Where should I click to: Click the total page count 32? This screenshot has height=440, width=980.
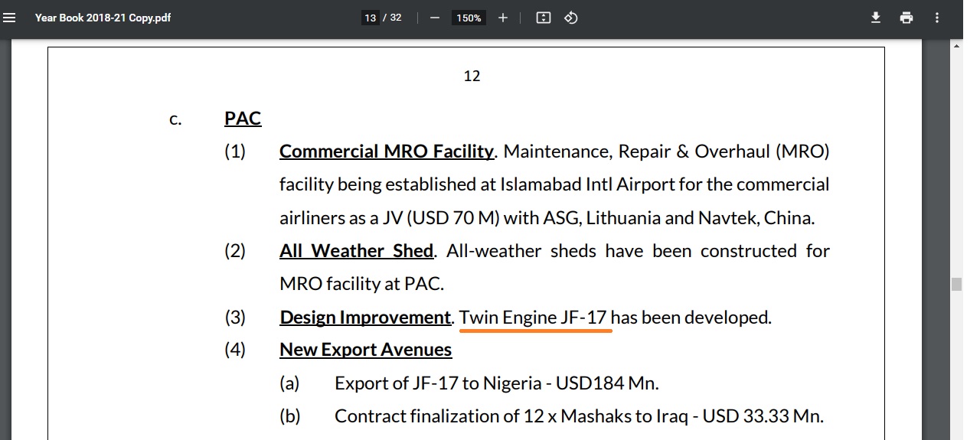point(396,18)
